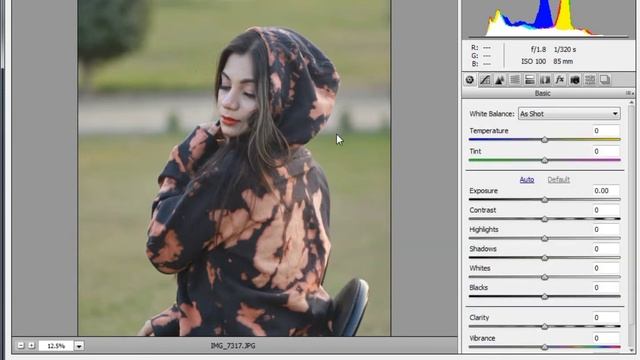Open the Split Toning panel tab
This screenshot has width=640, height=360.
tap(530, 80)
